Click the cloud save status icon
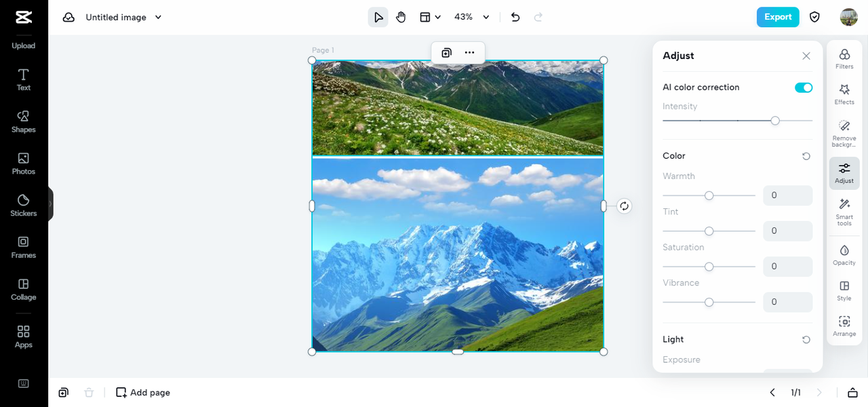 pyautogui.click(x=68, y=17)
